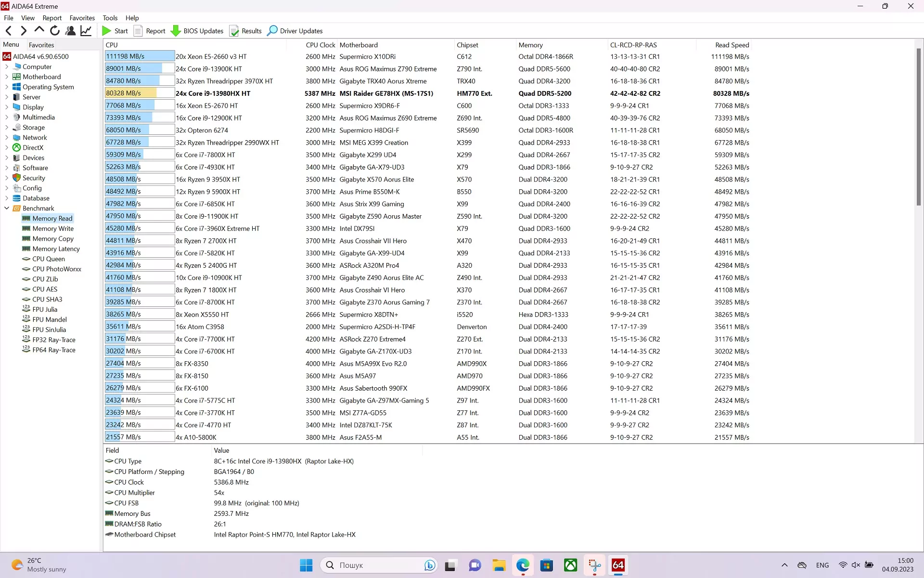Open the BIOS Updates download icon
This screenshot has width=924, height=578.
pyautogui.click(x=176, y=31)
